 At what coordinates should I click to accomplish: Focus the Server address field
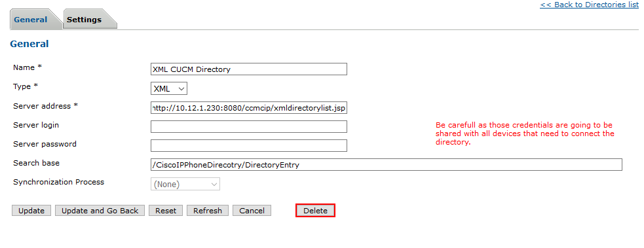[x=249, y=108]
